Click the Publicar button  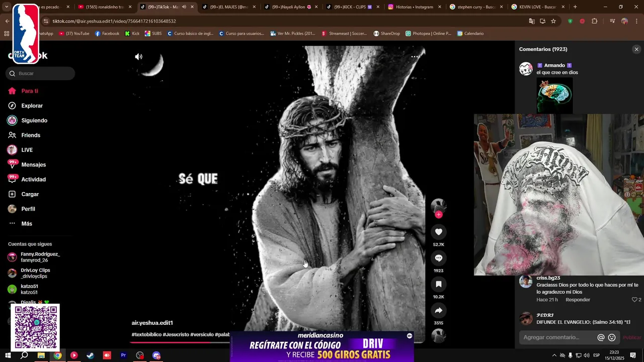(x=632, y=337)
